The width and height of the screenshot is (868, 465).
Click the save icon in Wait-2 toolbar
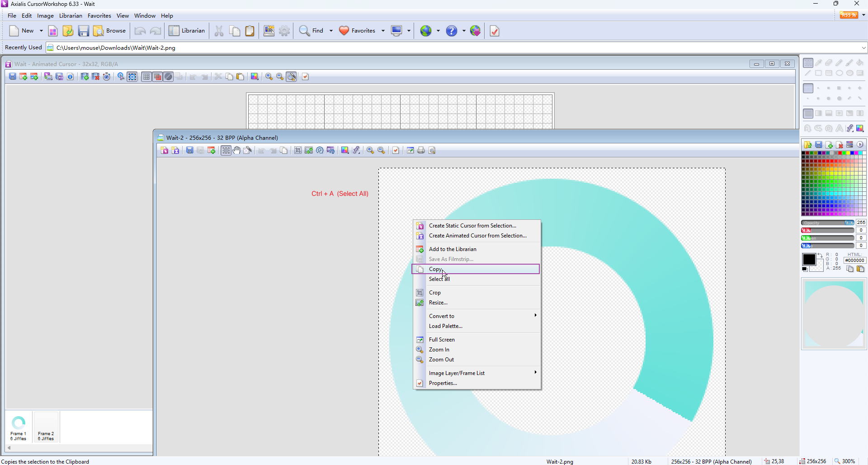(x=190, y=151)
